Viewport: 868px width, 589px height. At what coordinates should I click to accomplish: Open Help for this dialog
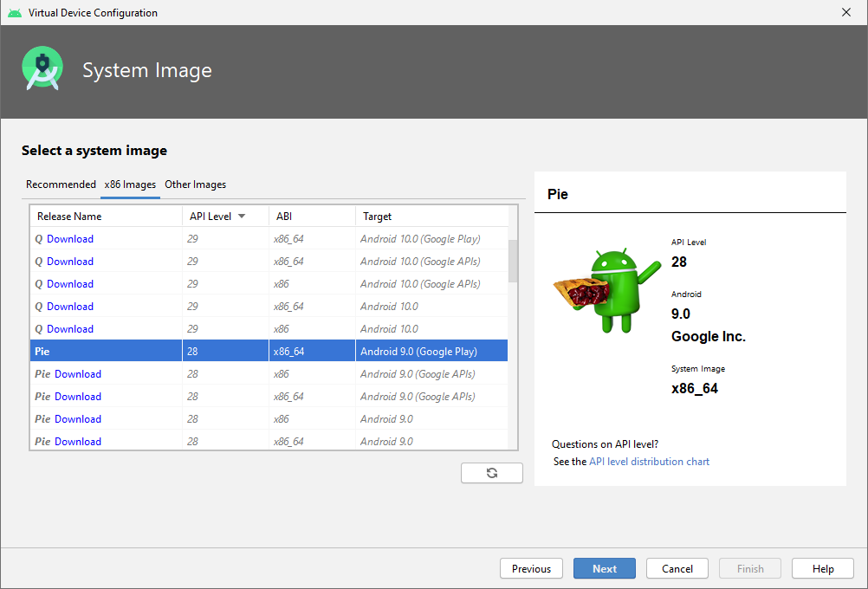coord(823,568)
